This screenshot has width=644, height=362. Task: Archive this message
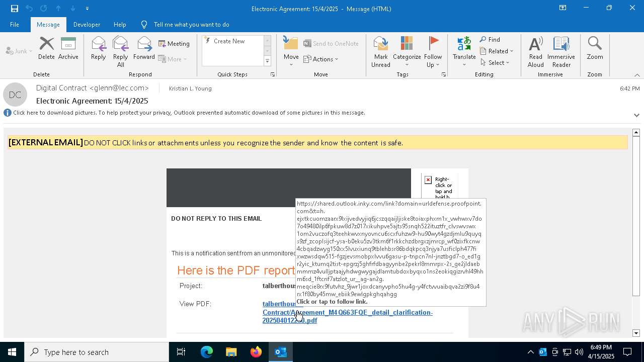68,49
